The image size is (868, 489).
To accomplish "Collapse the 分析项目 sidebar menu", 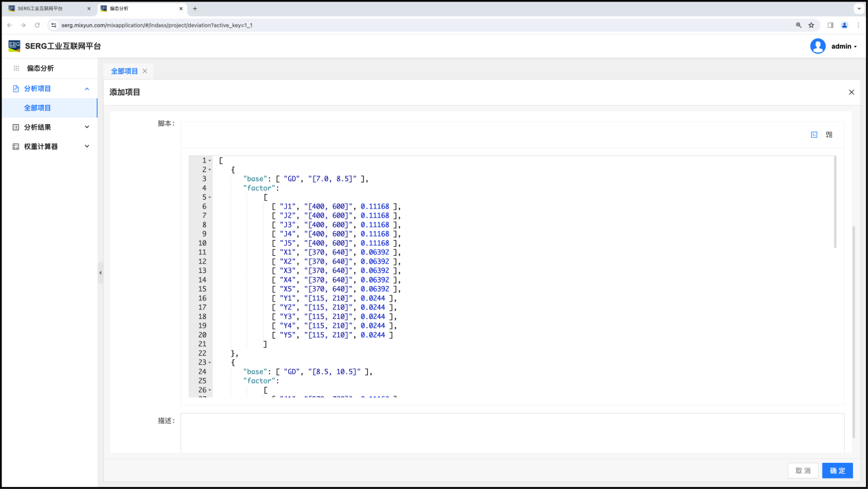I will 86,88.
